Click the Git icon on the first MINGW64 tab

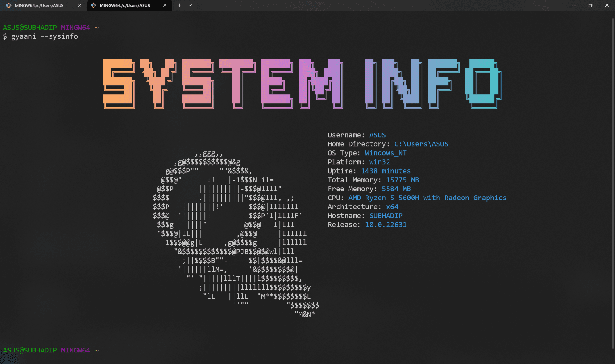[x=9, y=5]
